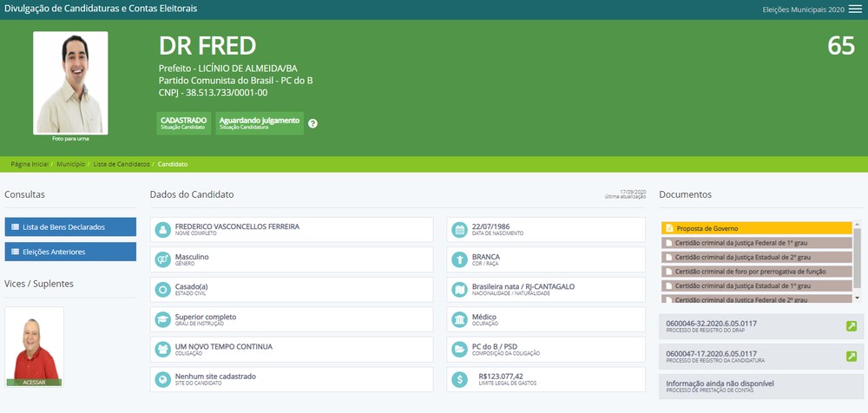Click the folder icon beside PC do B / PSD
The image size is (868, 413).
(x=460, y=350)
